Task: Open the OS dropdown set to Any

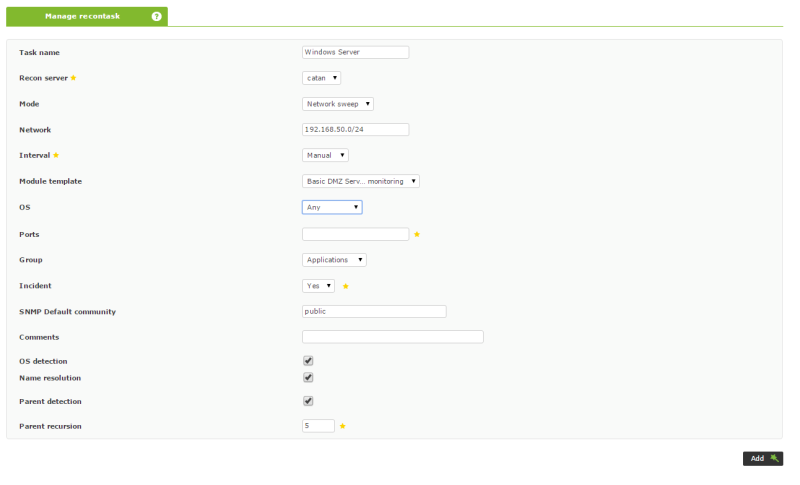Action: (x=332, y=207)
